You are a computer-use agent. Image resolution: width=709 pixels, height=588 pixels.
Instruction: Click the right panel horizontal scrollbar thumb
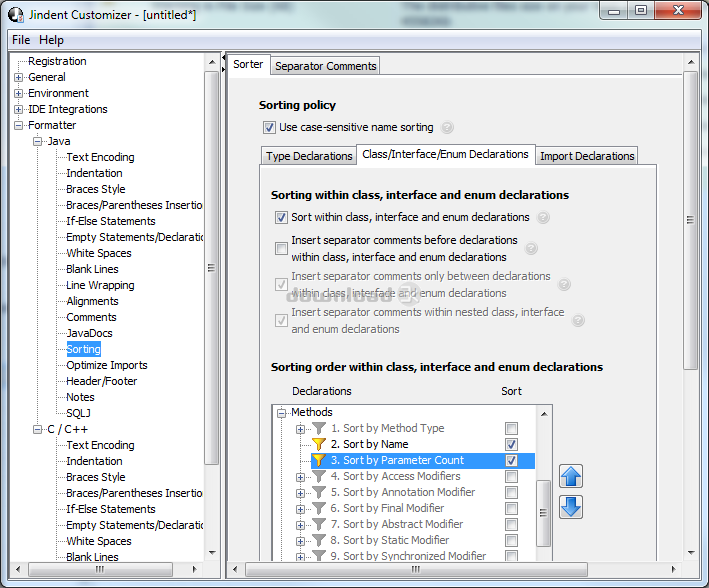416,569
